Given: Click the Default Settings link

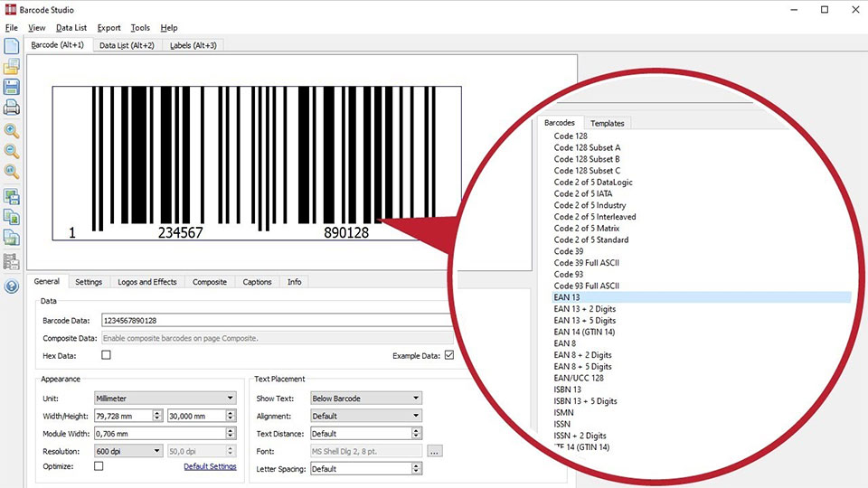Looking at the screenshot, I should (210, 466).
